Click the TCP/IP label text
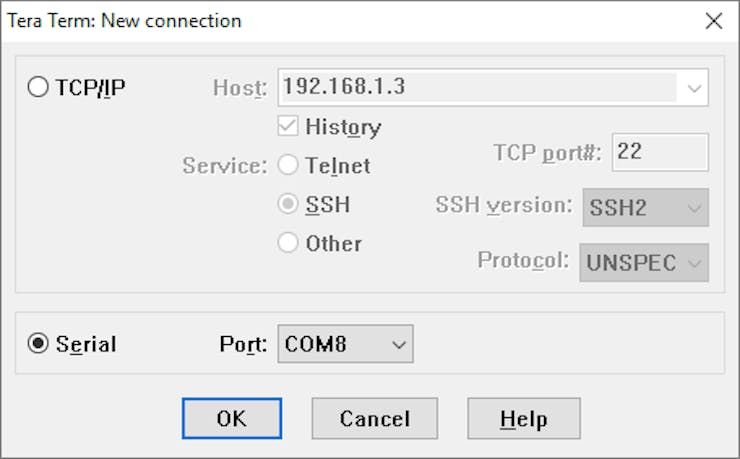 point(90,87)
